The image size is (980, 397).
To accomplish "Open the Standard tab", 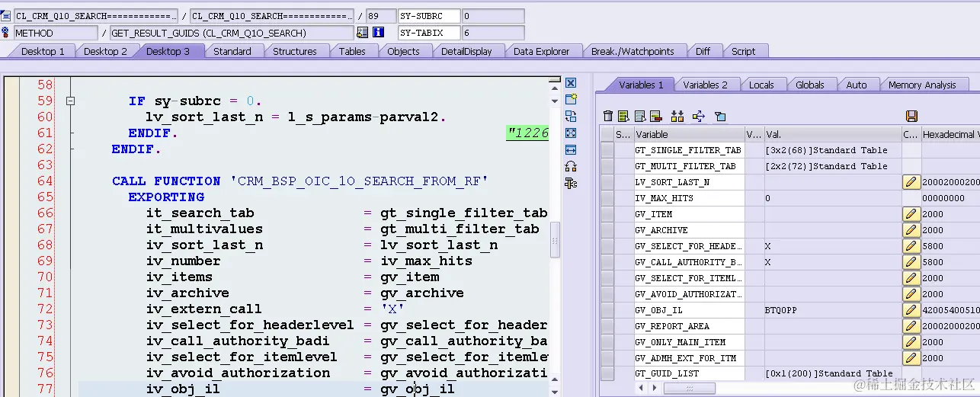I will 232,51.
